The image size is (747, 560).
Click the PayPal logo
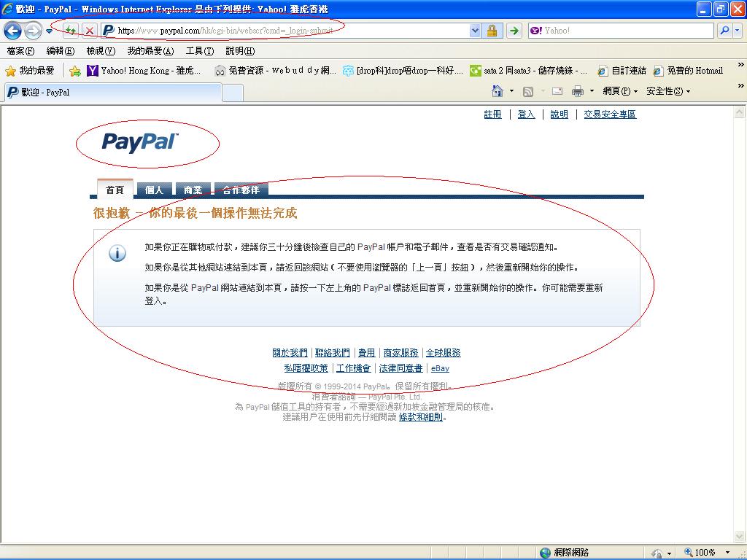[139, 142]
